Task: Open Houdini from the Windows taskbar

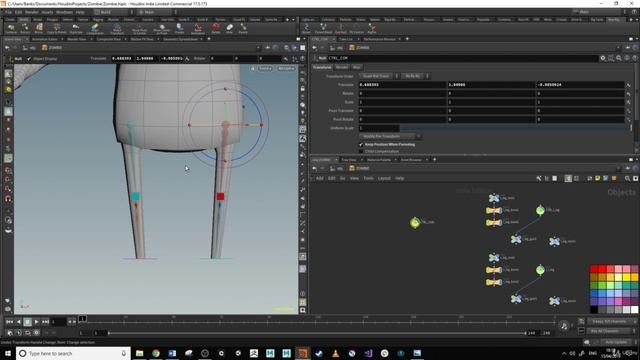Action: click(302, 353)
